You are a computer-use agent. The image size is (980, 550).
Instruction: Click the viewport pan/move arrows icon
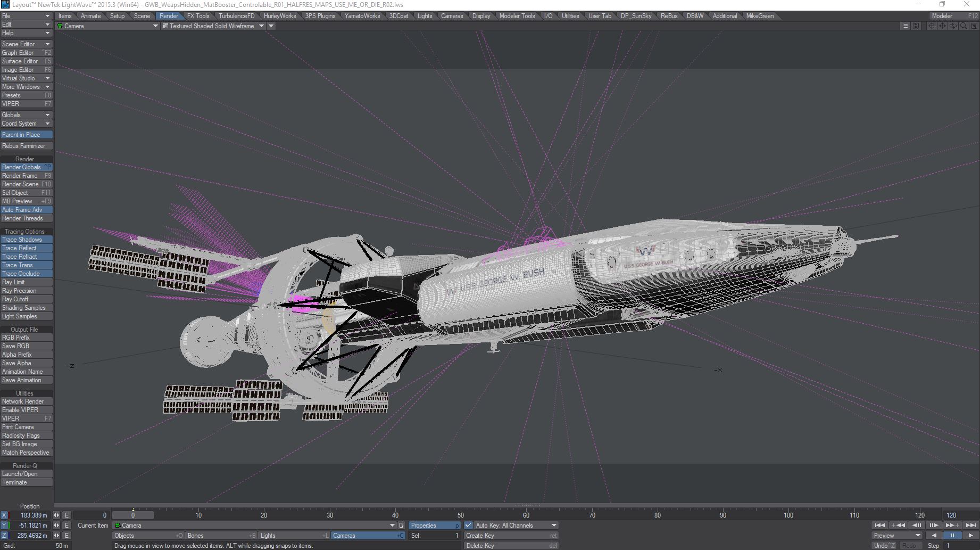click(942, 26)
